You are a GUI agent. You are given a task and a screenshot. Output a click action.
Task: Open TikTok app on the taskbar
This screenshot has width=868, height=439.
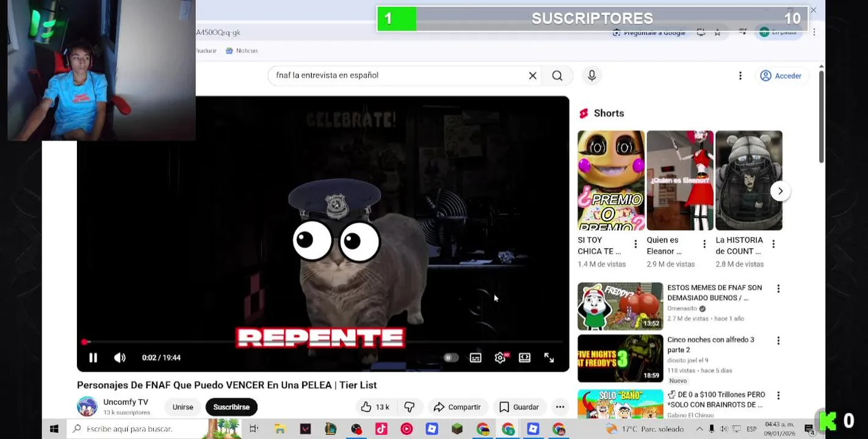tap(381, 429)
